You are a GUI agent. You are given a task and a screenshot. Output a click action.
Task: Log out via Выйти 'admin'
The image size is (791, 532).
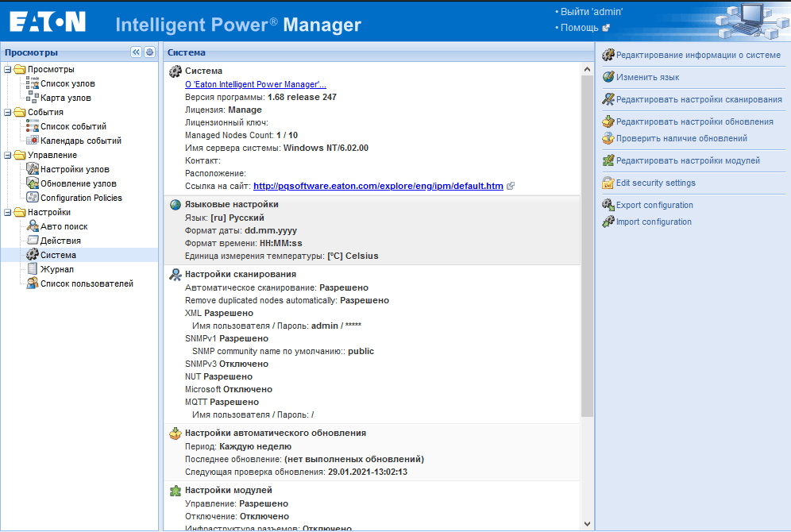pyautogui.click(x=592, y=12)
